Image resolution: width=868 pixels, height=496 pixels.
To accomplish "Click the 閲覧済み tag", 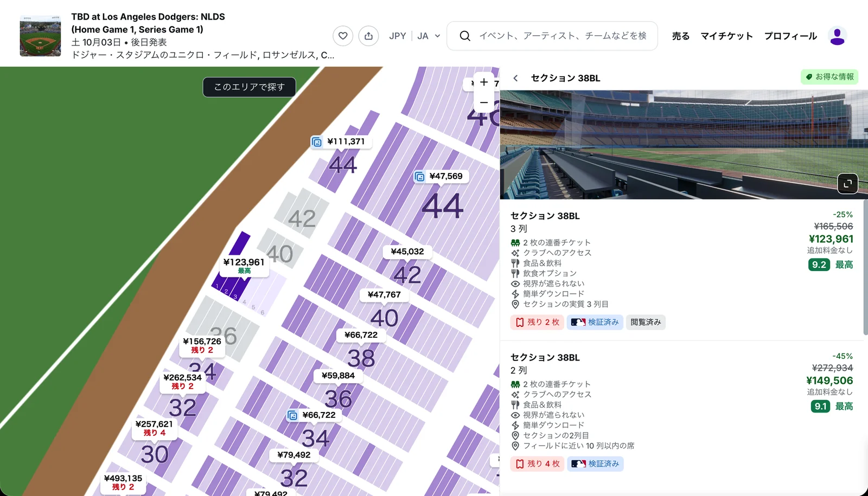I will (646, 322).
